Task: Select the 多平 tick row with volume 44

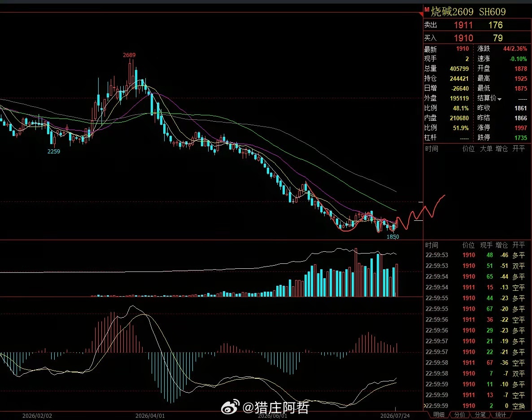Action: (475, 298)
